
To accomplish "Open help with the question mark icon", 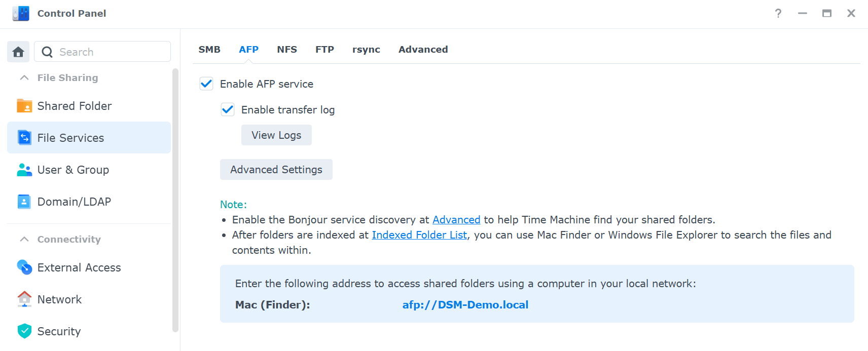I will 778,13.
